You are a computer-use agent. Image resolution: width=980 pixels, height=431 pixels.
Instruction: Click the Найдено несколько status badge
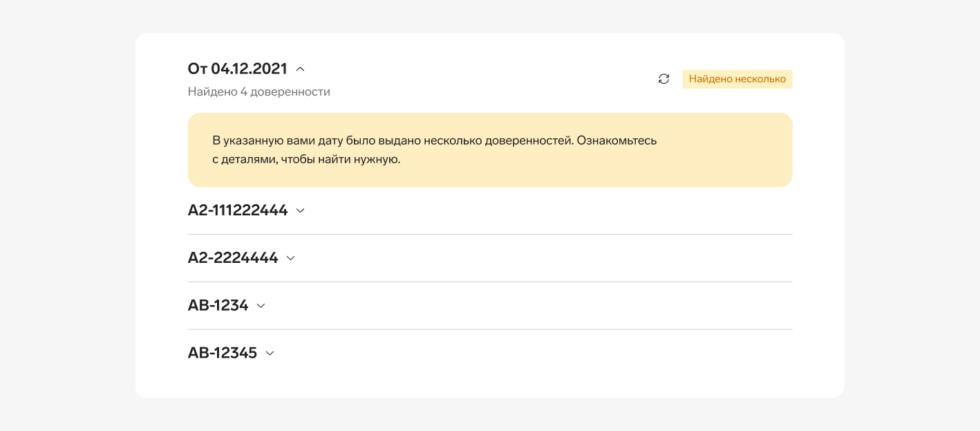point(737,79)
